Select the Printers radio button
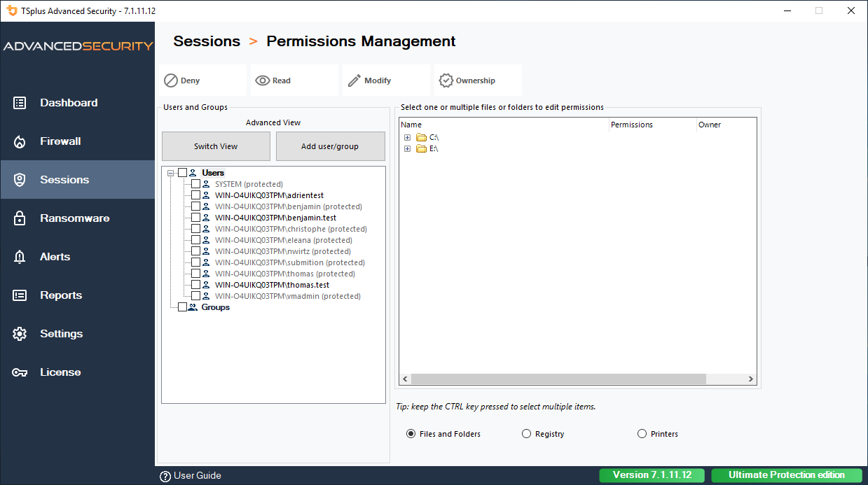This screenshot has height=485, width=868. click(x=642, y=434)
